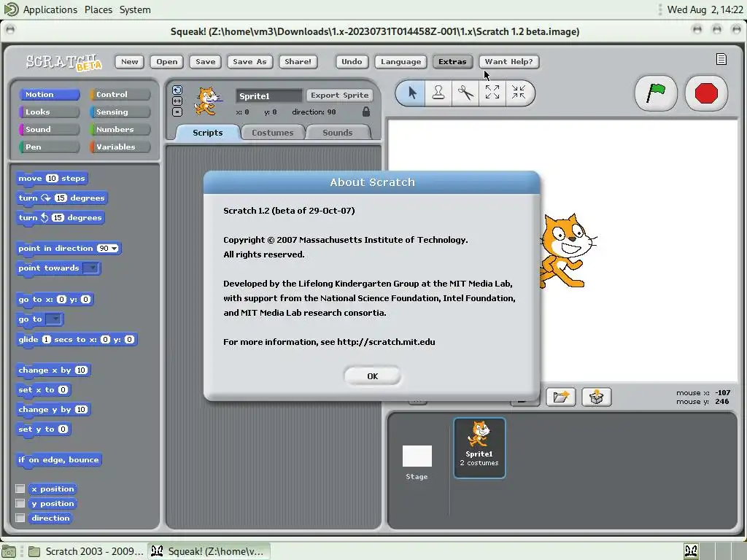Switch to the Scripts tab
The image size is (747, 560).
point(208,133)
